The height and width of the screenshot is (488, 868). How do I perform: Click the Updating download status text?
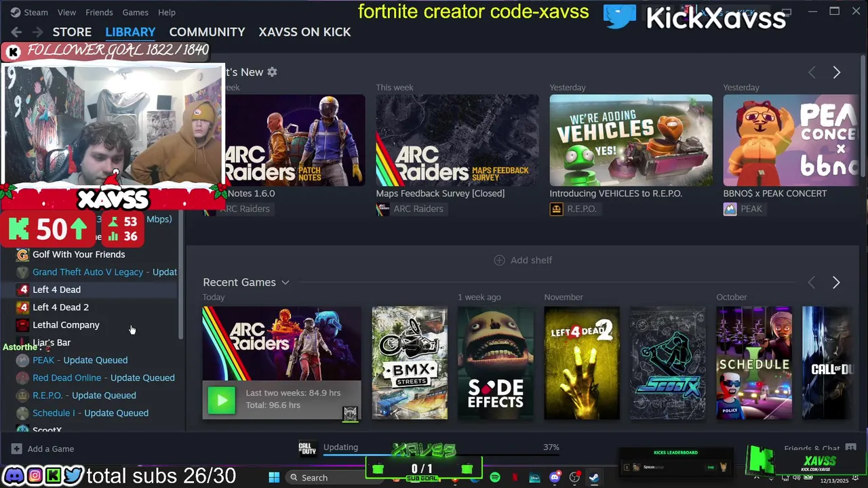(340, 447)
